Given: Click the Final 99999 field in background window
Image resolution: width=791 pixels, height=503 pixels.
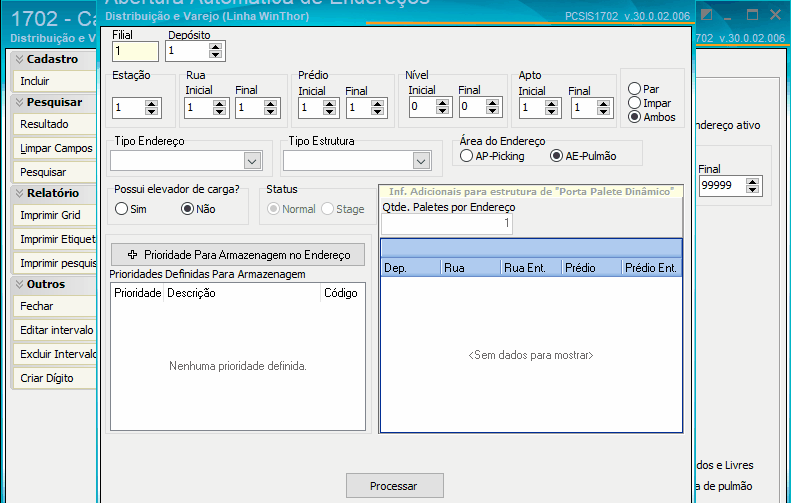Looking at the screenshot, I should coord(723,186).
